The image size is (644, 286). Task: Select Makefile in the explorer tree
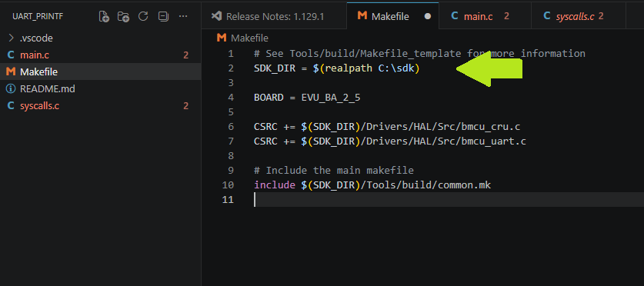tap(101, 71)
